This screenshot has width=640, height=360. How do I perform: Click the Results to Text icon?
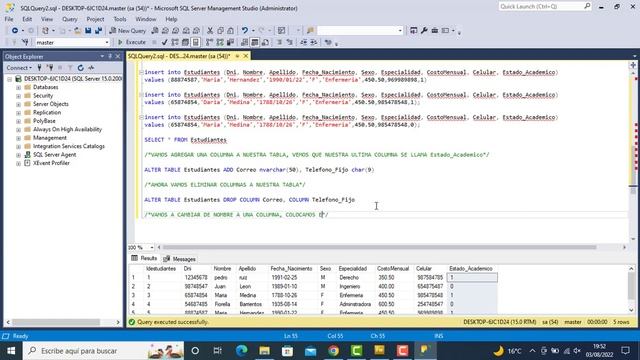[244, 42]
